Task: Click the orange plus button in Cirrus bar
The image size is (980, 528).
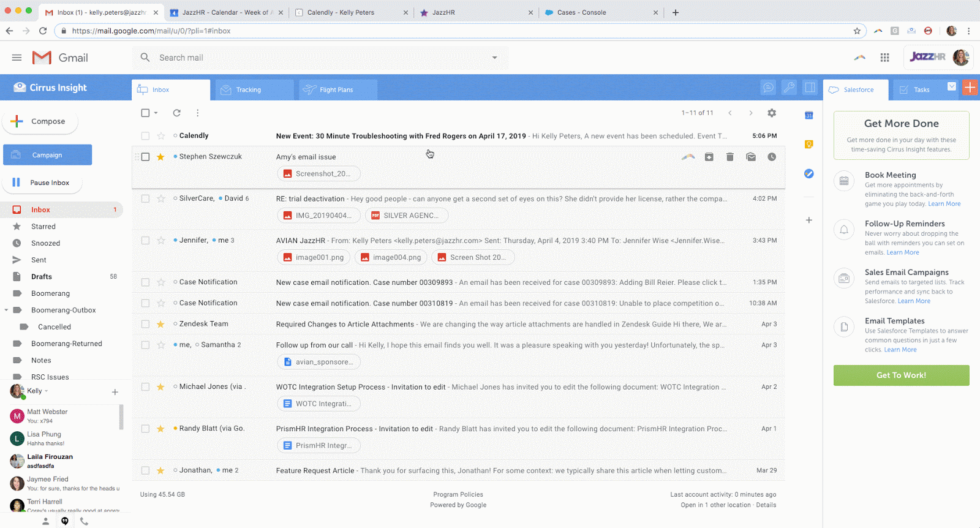Action: (x=970, y=87)
